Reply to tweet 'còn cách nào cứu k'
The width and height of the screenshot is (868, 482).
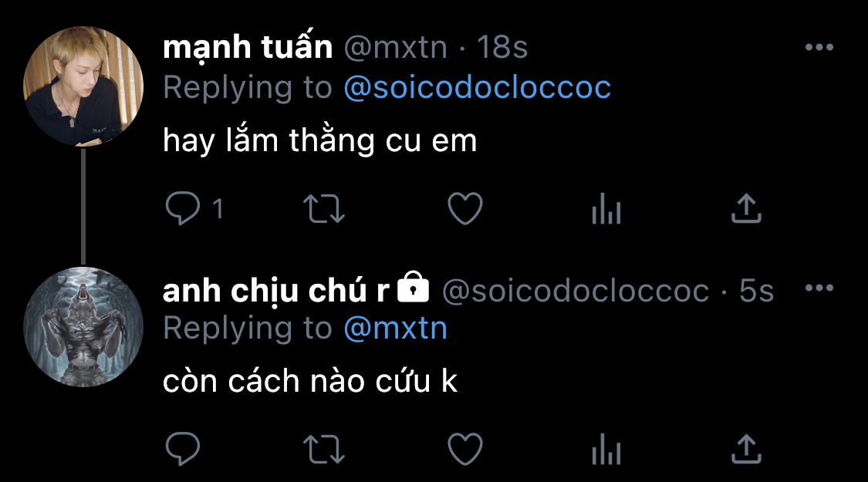183,448
